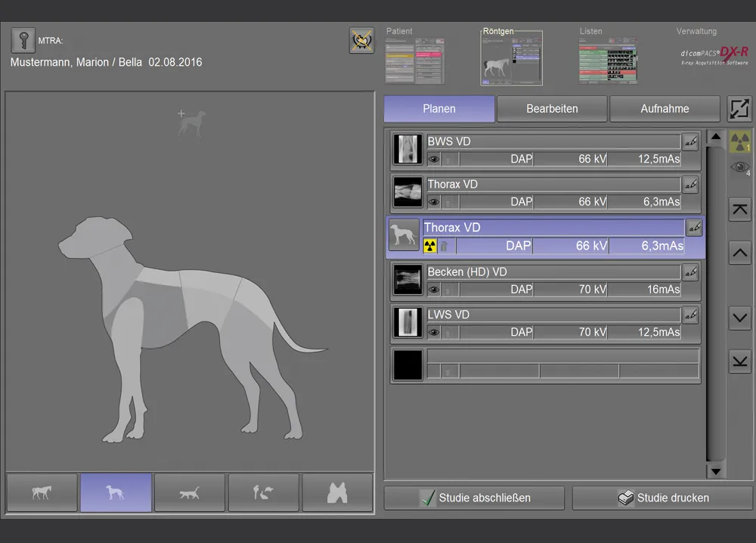Delete selected Thorax VD via trash icon

[445, 246]
